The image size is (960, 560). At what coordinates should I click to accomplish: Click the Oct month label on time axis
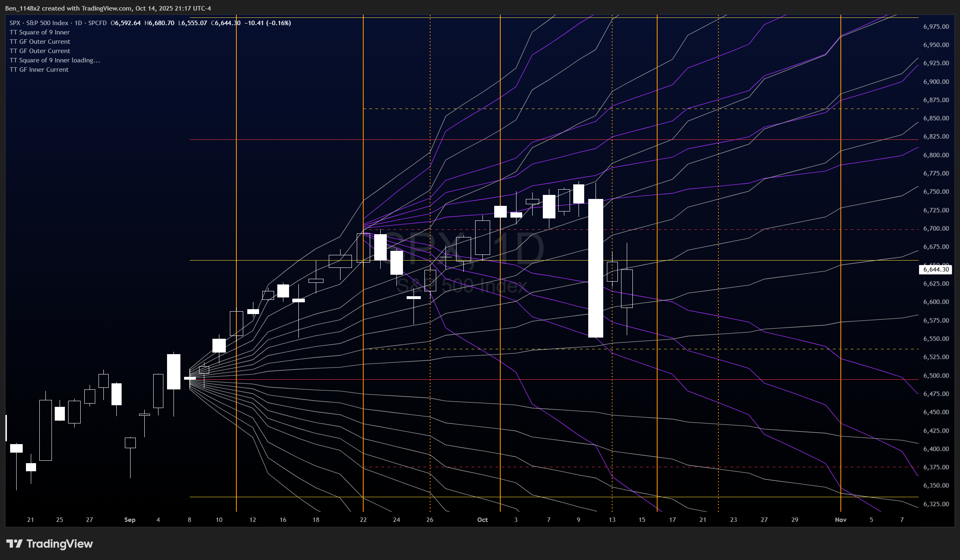click(482, 520)
